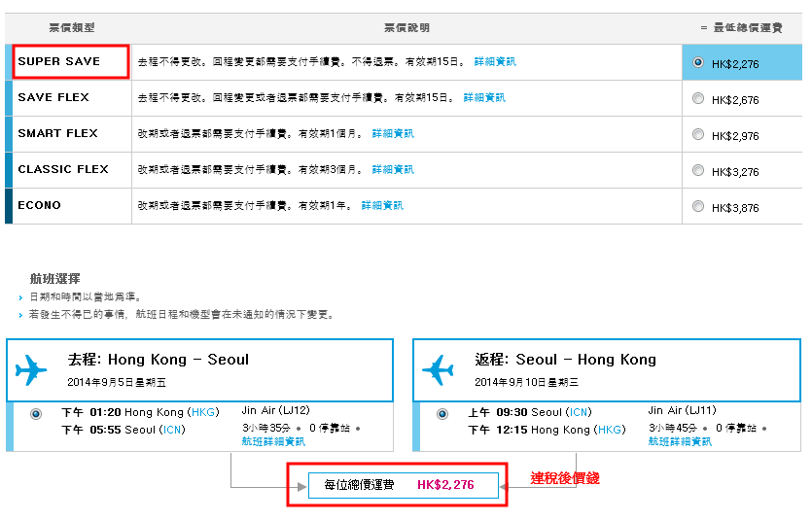View 詳細資訊 for CLASSIC FLEX fare
Viewport: 812px width, 521px height.
click(x=393, y=170)
